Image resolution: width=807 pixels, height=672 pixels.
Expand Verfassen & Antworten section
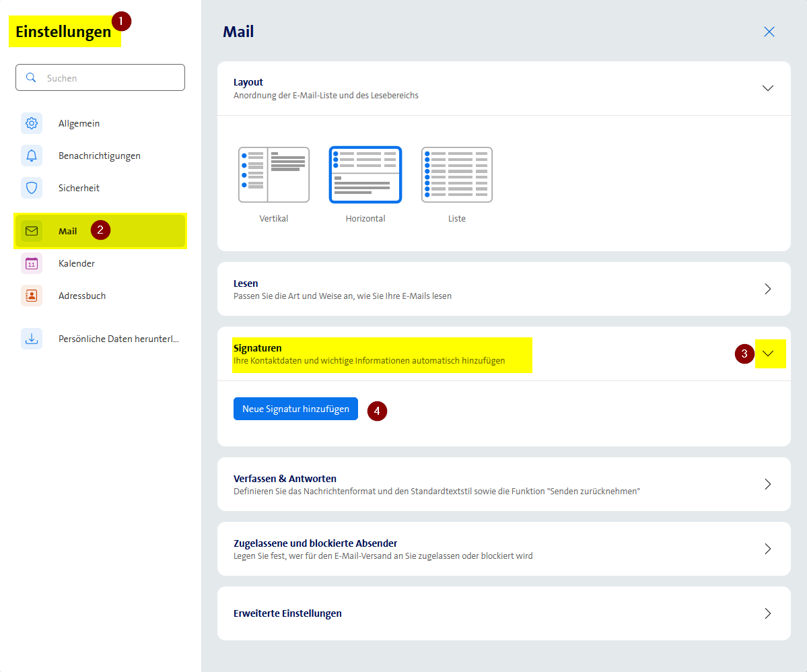[x=768, y=484]
